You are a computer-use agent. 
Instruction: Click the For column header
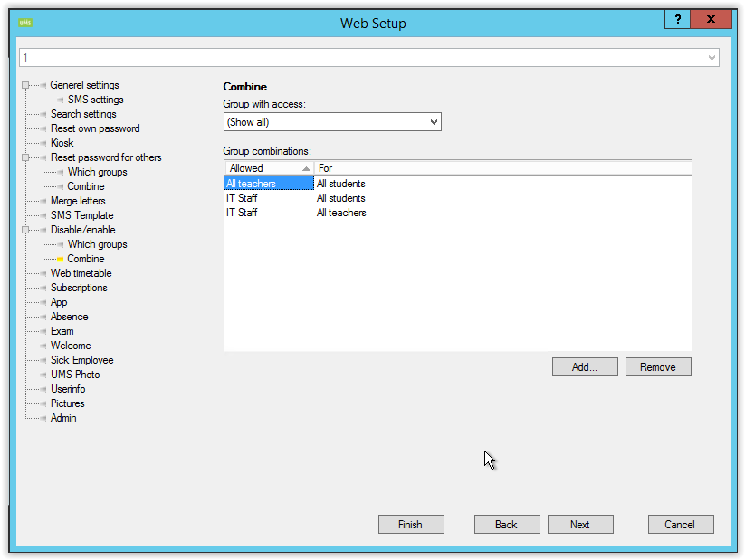tap(502, 168)
